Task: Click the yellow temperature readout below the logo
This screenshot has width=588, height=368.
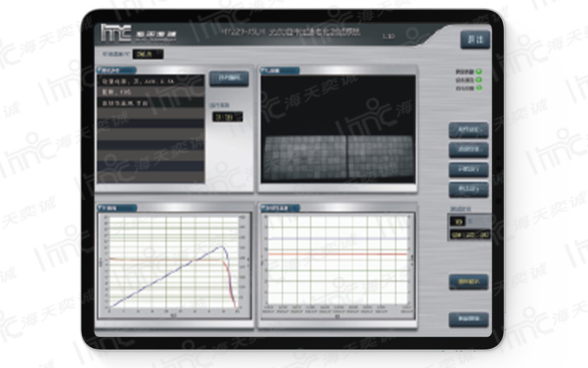Action: (x=148, y=54)
